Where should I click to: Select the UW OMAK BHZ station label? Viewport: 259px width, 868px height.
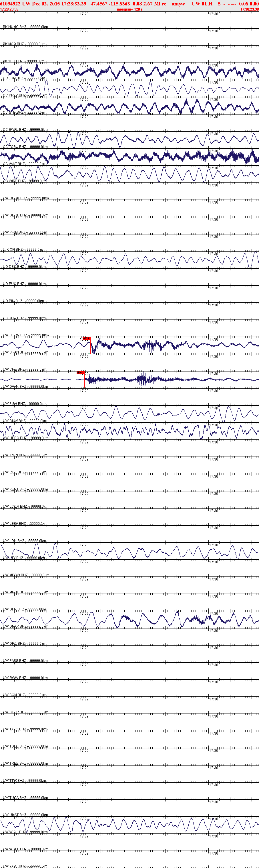coord(26,627)
